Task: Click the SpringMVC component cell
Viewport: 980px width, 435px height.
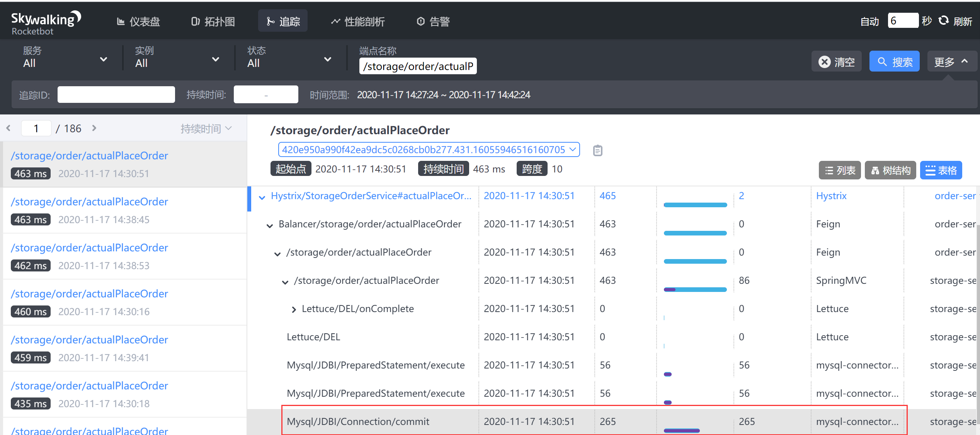Action: tap(841, 280)
